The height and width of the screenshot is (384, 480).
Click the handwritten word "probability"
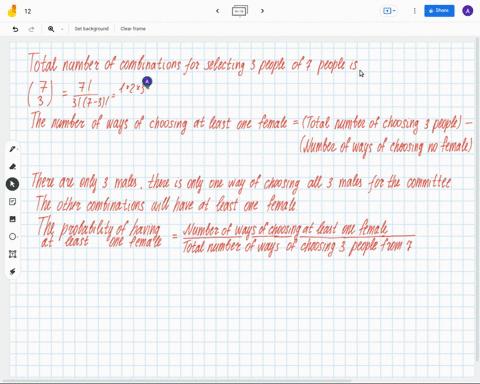[x=87, y=228]
